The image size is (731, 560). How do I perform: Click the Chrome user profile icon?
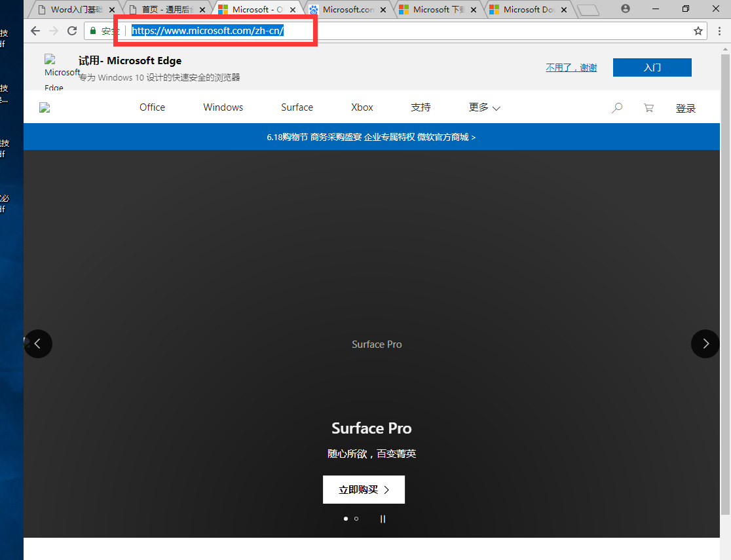(626, 9)
